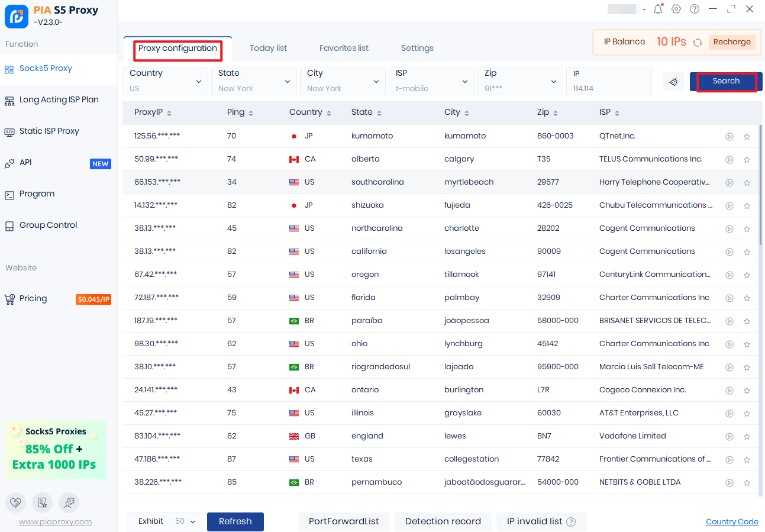Star the myrtlebeach proxy row
This screenshot has height=532, width=765.
pyautogui.click(x=747, y=183)
